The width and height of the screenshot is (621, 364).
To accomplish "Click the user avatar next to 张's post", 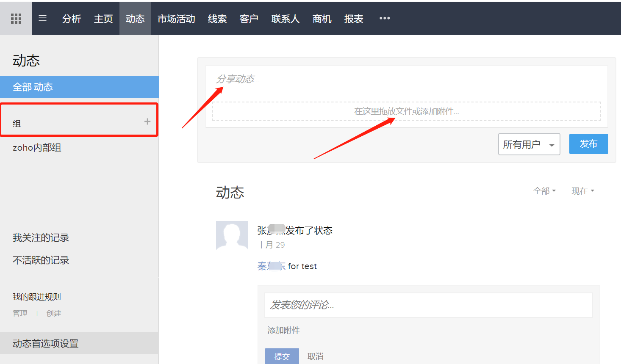I will click(232, 235).
